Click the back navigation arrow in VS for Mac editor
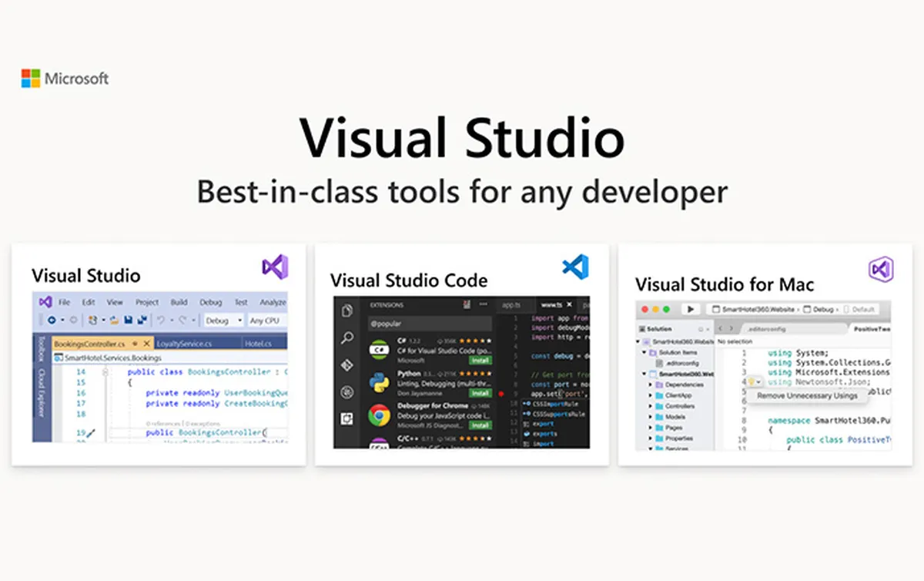This screenshot has height=581, width=924. coord(721,328)
